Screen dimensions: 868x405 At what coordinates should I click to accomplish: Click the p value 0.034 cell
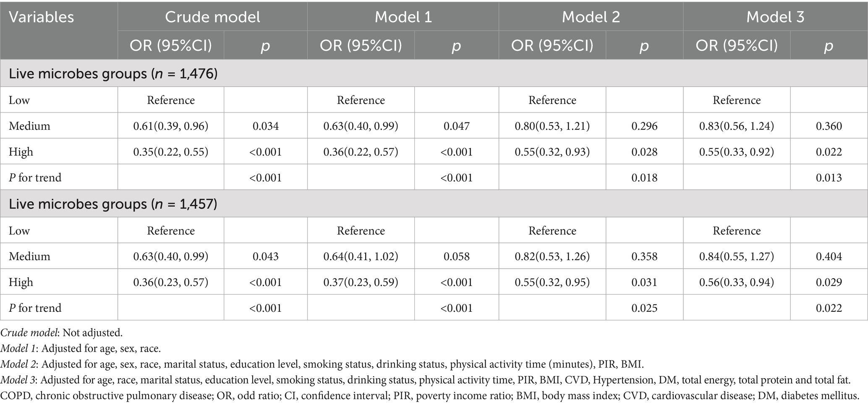click(x=266, y=126)
